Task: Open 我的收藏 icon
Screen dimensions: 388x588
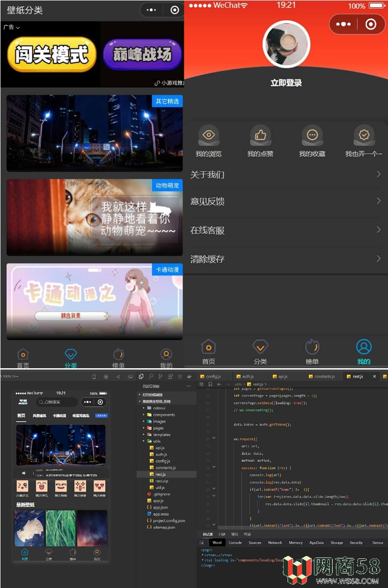Action: [312, 135]
